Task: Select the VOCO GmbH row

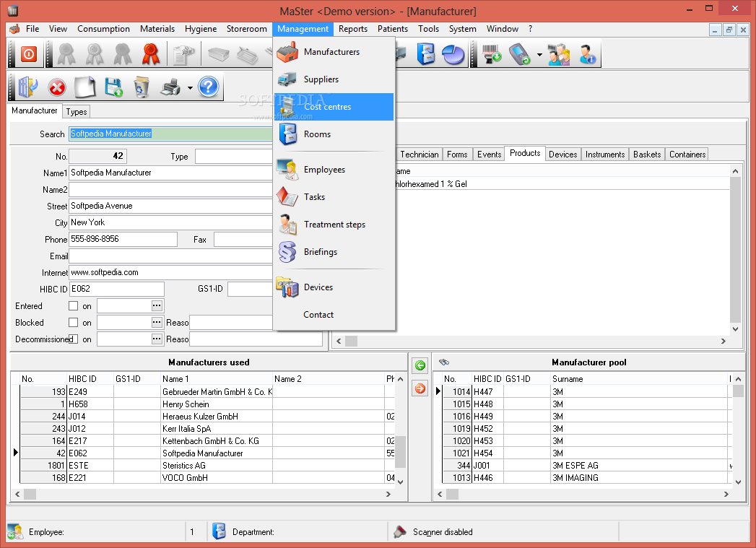Action: (x=207, y=478)
